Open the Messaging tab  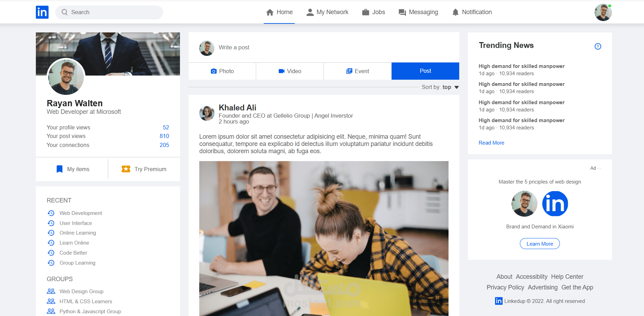[x=418, y=12]
